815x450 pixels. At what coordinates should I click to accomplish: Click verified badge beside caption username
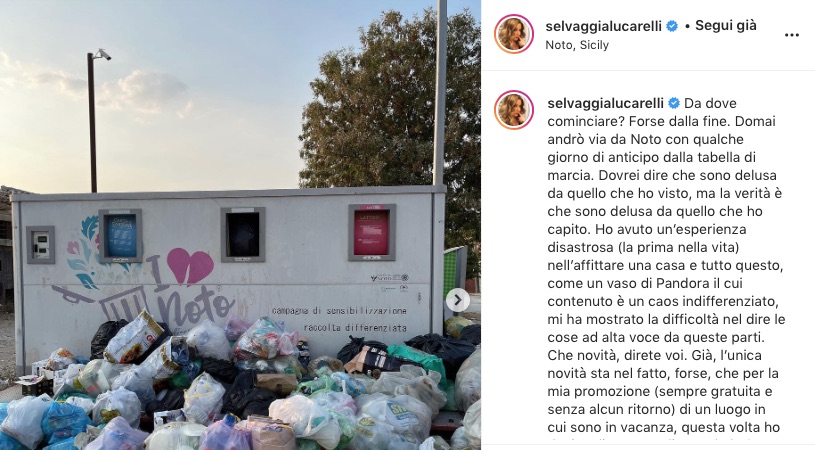(674, 103)
